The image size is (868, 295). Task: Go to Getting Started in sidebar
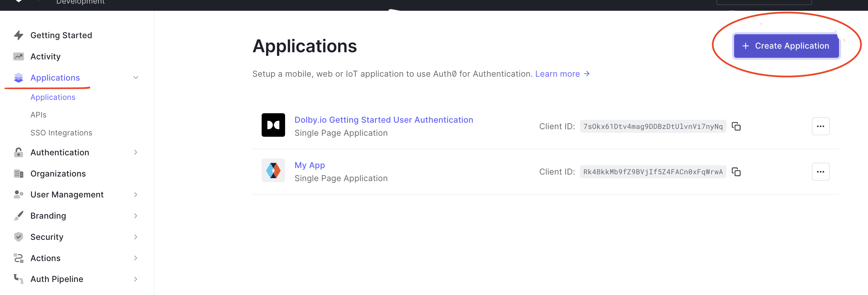[61, 35]
